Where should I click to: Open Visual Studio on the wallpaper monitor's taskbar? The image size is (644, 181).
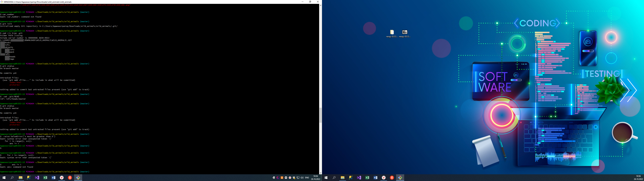(359, 178)
